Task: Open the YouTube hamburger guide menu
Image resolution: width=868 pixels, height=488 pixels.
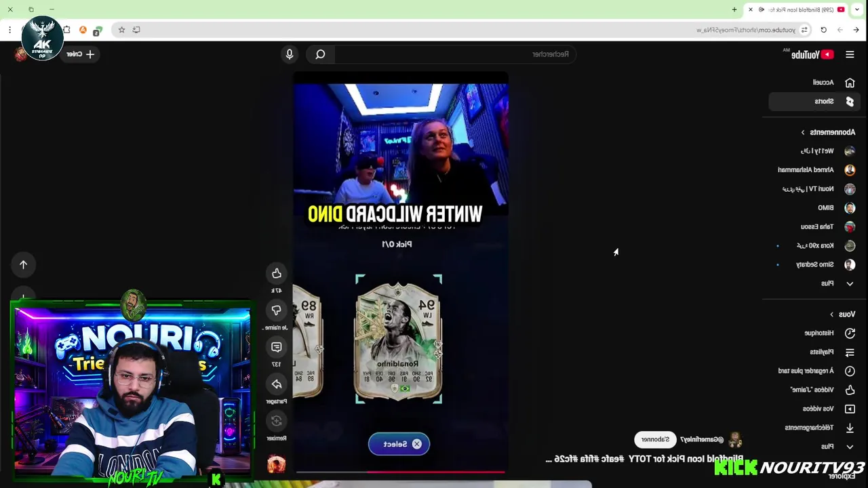Action: tap(850, 55)
